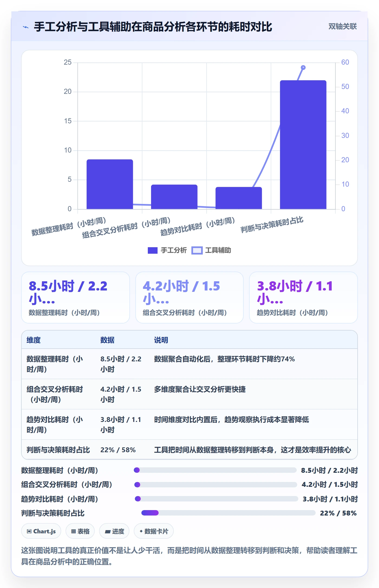
Task: Select the 组合交叉分析耗时 bar in the chart
Action: click(x=174, y=197)
